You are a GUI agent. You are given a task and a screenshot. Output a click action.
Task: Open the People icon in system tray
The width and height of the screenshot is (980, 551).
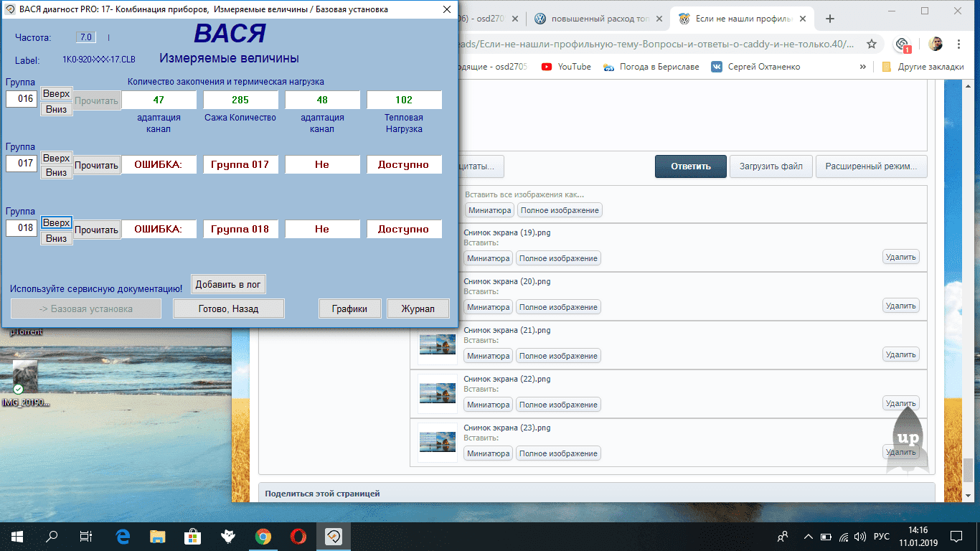[x=783, y=536]
